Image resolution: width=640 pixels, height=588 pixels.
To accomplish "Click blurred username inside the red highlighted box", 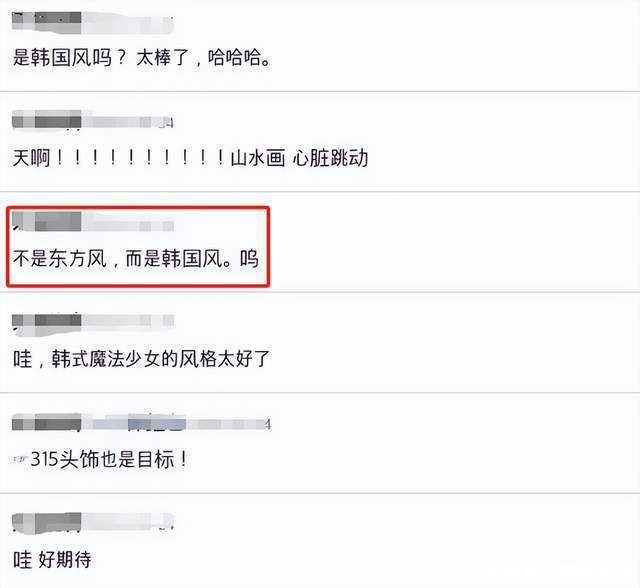I will pyautogui.click(x=92, y=222).
